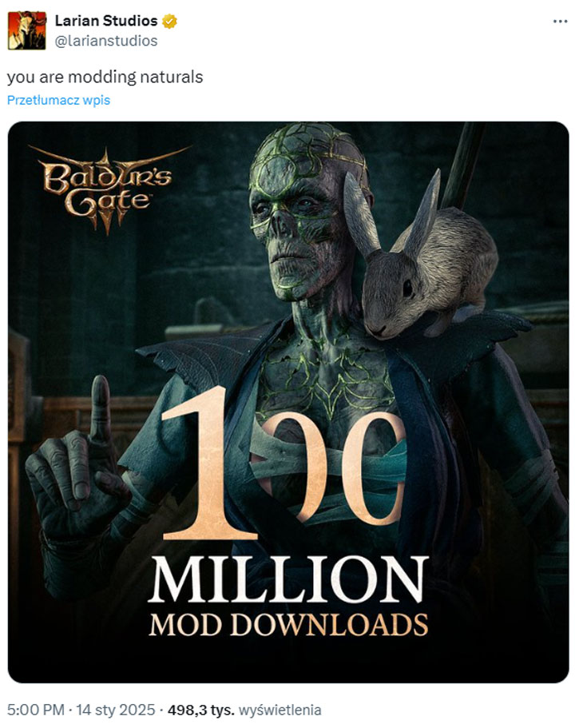Click the tweet text "you are modding naturals"
Screen dimensions: 575x728
[105, 77]
